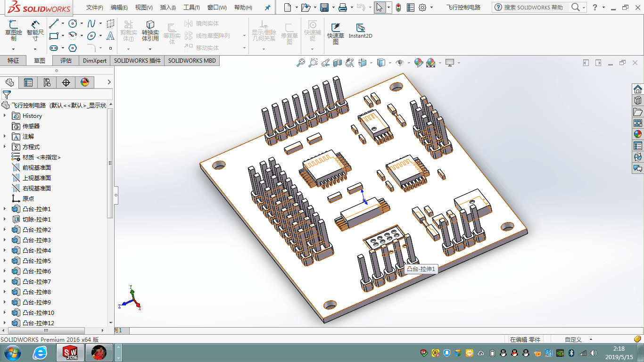The height and width of the screenshot is (362, 644).
Task: Select the Smart Dimension (智能尺寸) tool
Action: tap(35, 31)
